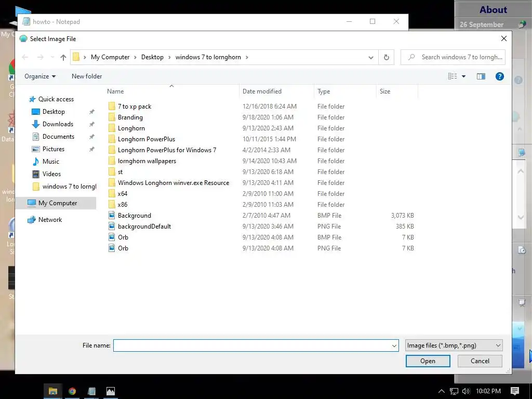Open view options dropdown arrow
The width and height of the screenshot is (532, 399).
tap(463, 76)
